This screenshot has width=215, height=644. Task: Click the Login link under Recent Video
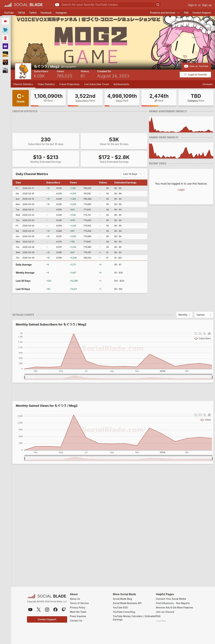point(181,190)
